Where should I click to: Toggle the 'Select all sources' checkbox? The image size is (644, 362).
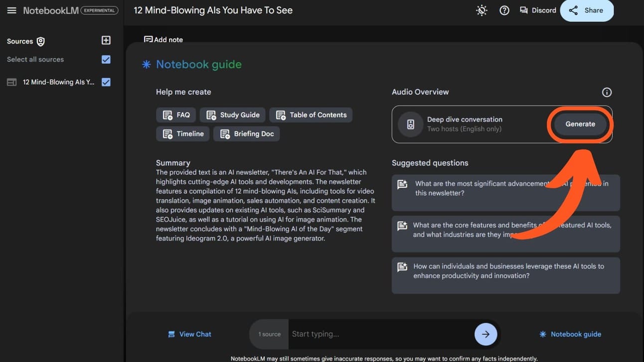tap(106, 59)
